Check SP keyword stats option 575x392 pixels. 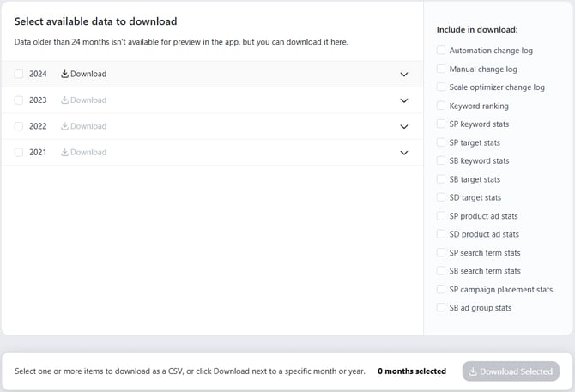click(441, 124)
